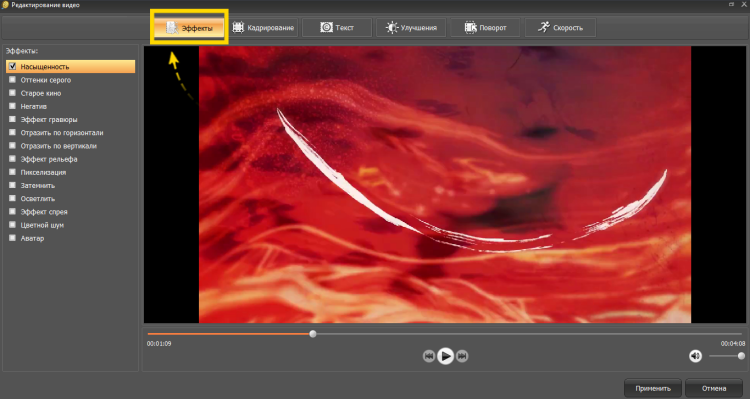Screen dimensions: 750x399
Task: Switch to the Скорость tab
Action: click(x=560, y=28)
